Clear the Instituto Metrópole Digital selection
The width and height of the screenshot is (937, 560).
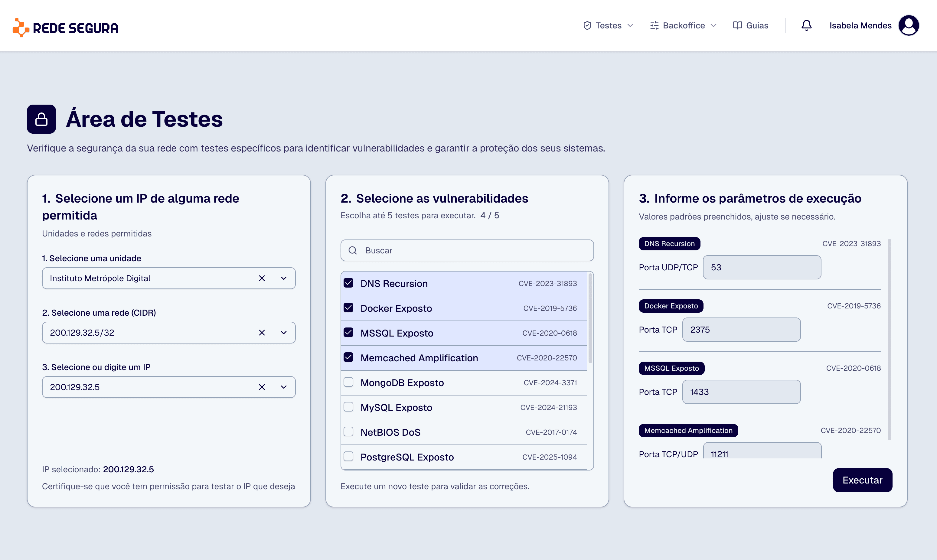pos(262,278)
